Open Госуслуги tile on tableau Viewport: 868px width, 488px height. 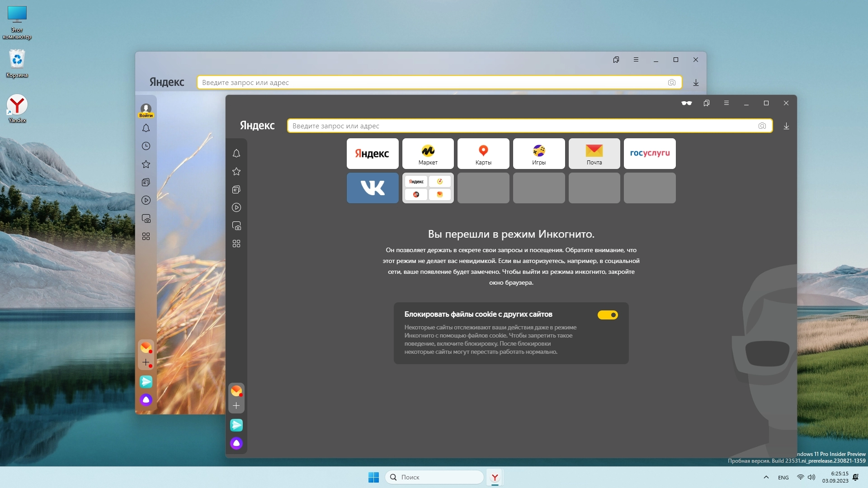[649, 154]
